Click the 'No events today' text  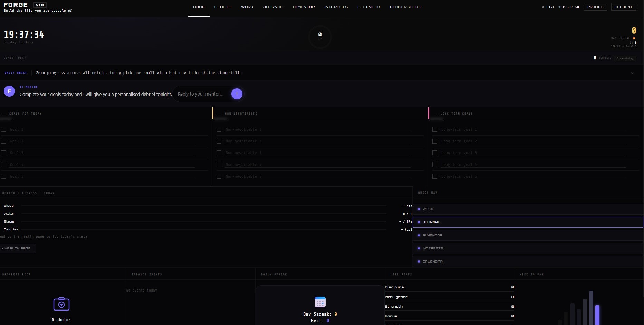(142, 290)
